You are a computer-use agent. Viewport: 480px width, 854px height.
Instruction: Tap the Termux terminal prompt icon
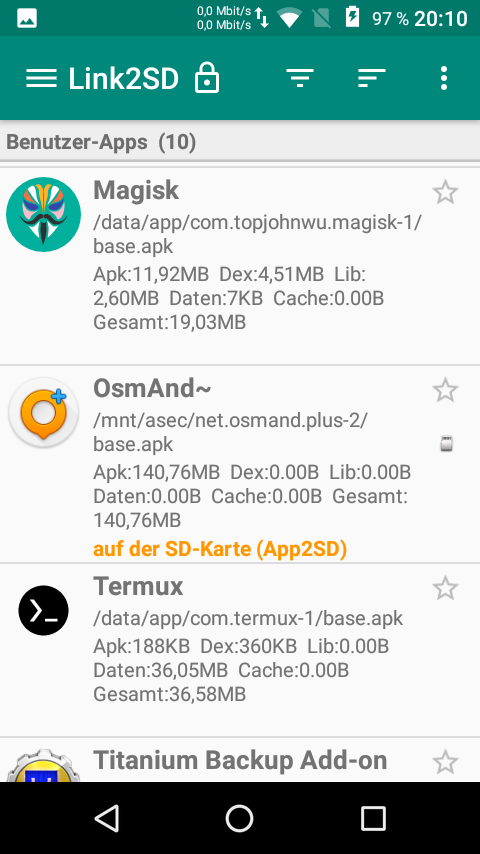(44, 611)
